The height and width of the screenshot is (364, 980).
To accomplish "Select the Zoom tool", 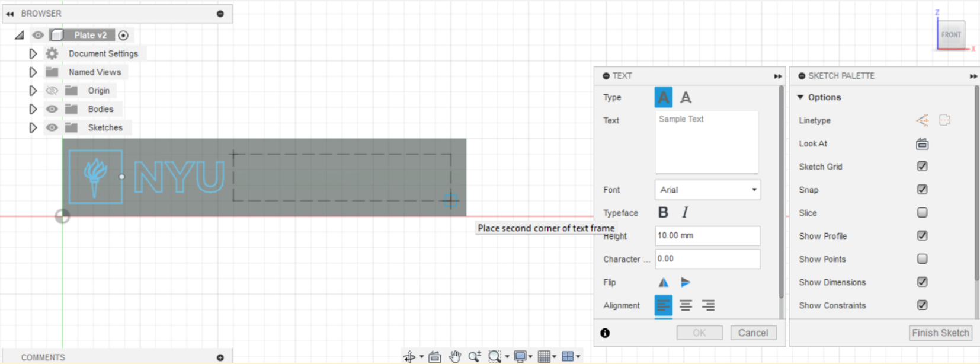I will tap(474, 356).
